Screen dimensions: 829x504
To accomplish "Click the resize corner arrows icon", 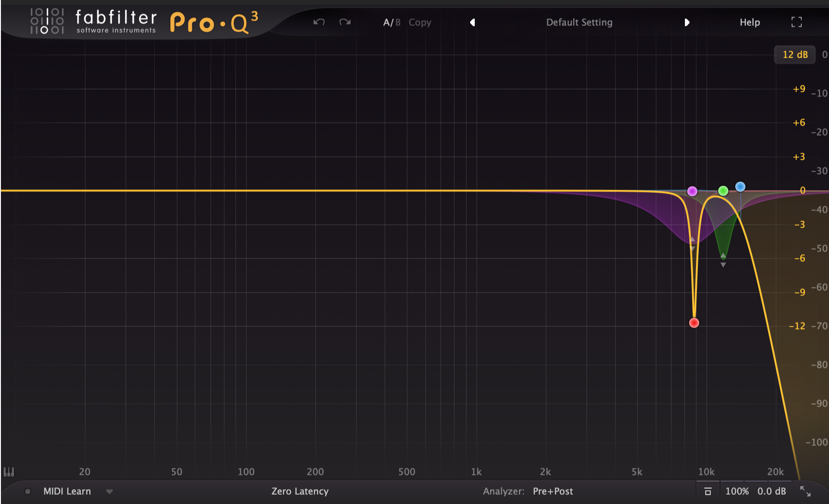I will pos(805,491).
